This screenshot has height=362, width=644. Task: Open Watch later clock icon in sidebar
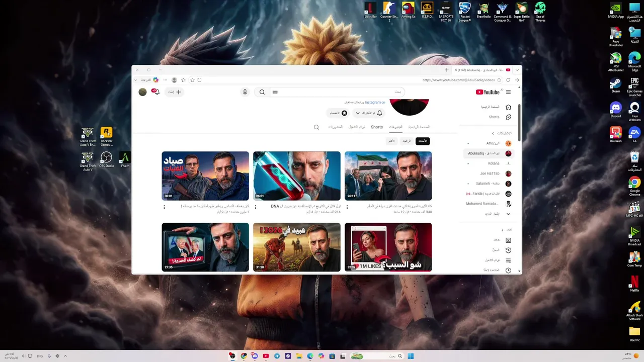pos(508,270)
